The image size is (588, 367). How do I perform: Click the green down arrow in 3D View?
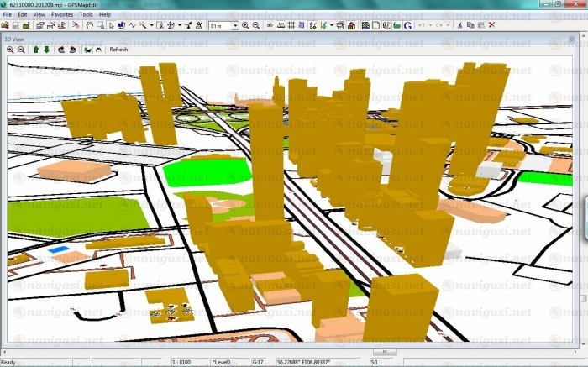[x=46, y=50]
